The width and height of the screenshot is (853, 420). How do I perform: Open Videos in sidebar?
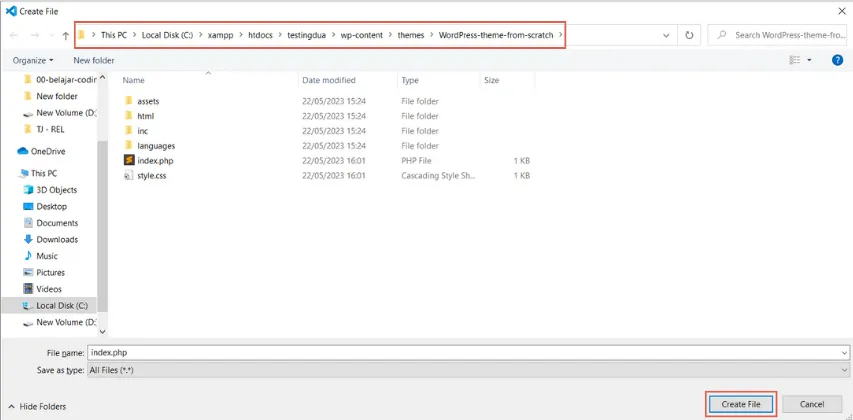click(42, 289)
